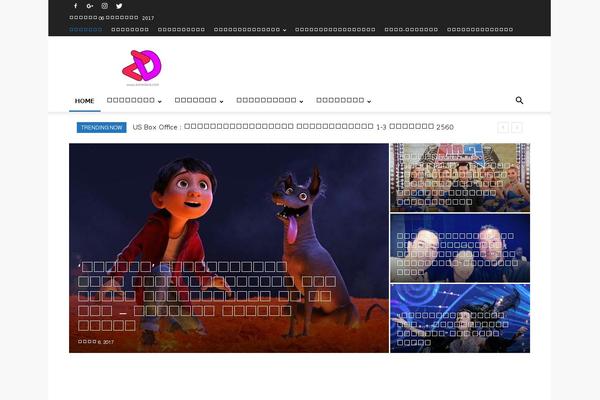Show next trending headline arrow
600x400 pixels.
(x=517, y=127)
